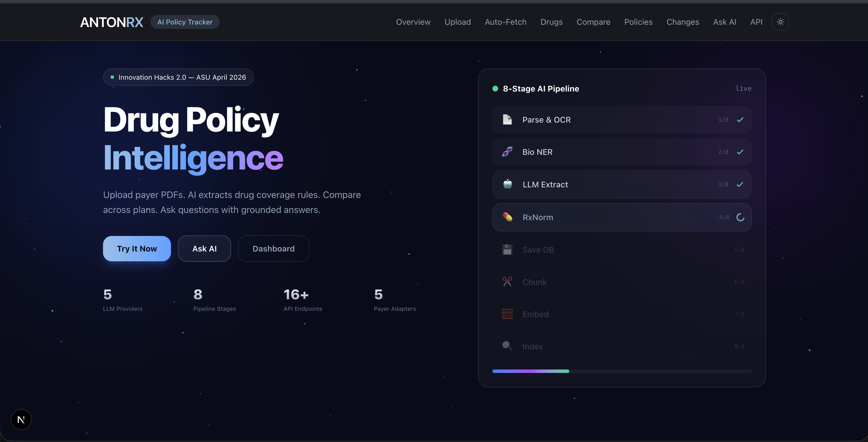The width and height of the screenshot is (868, 442).
Task: Open the Upload nav item
Action: pyautogui.click(x=457, y=22)
